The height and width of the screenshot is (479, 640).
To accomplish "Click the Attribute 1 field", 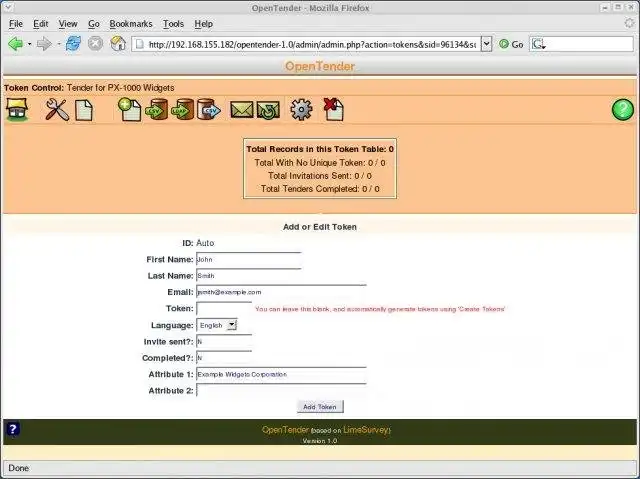I will click(x=281, y=375).
